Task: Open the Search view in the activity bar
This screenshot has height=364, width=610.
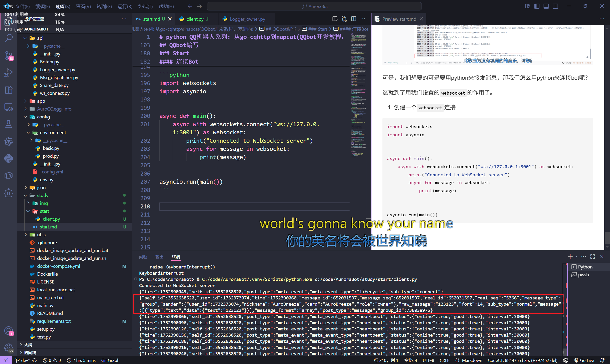Action: point(9,39)
